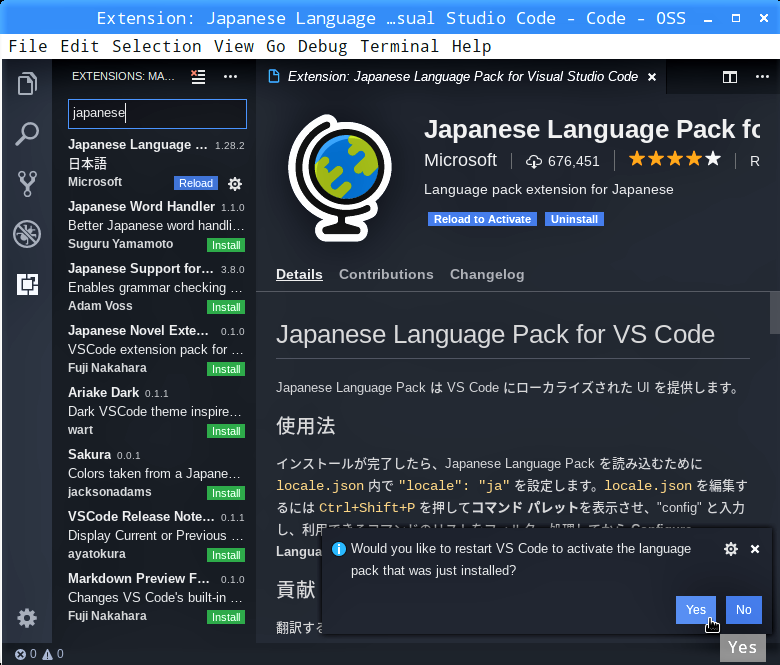Install Japanese Novel Extension pack
Image resolution: width=780 pixels, height=665 pixels.
coord(226,369)
